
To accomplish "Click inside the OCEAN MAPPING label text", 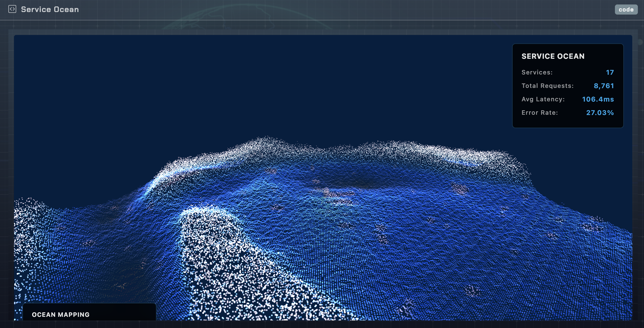I will click(61, 315).
